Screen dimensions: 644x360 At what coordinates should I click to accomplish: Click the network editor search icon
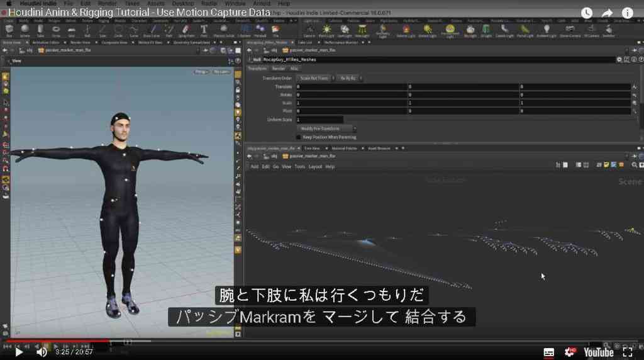tap(634, 165)
